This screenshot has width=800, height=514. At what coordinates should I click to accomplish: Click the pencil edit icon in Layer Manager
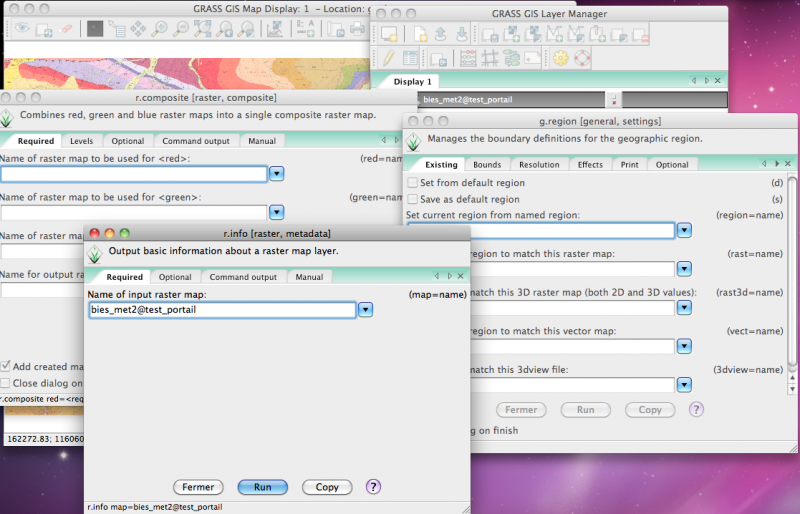point(386,58)
